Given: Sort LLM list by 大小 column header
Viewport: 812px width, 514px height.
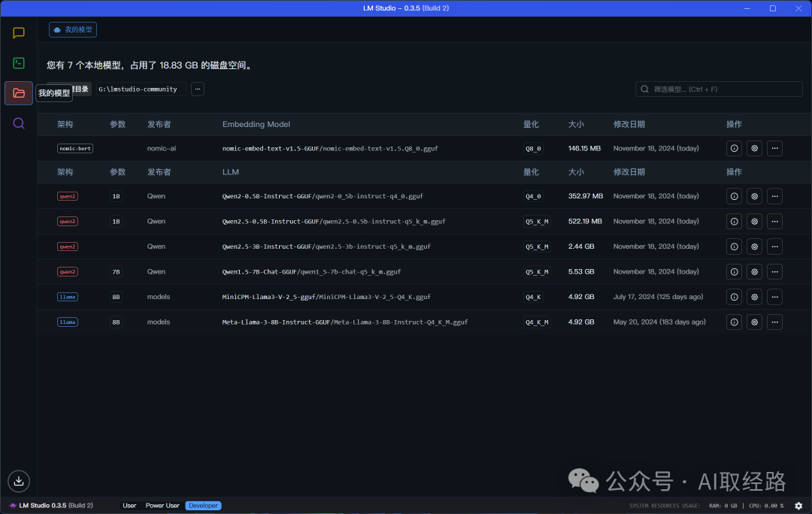Looking at the screenshot, I should 576,172.
